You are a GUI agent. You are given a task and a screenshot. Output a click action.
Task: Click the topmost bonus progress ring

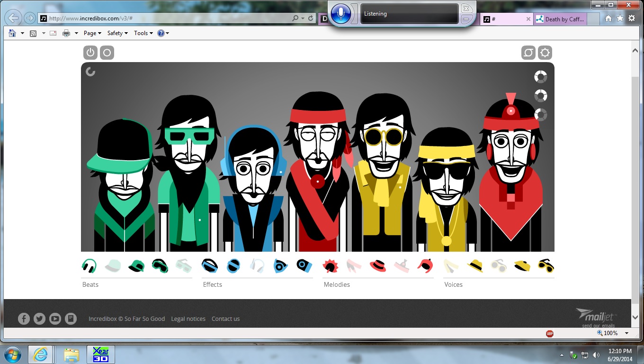541,77
